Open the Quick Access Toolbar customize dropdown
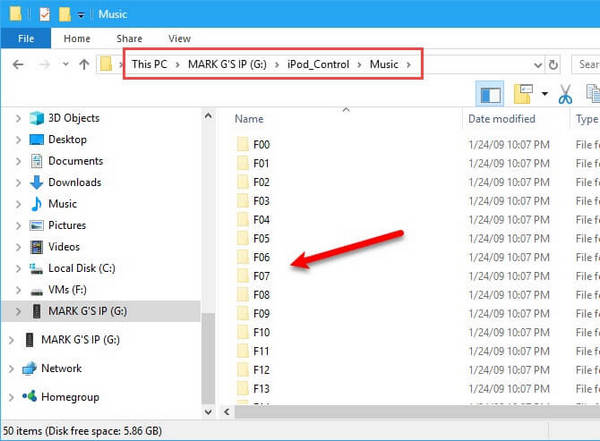This screenshot has height=441, width=600. (x=80, y=14)
